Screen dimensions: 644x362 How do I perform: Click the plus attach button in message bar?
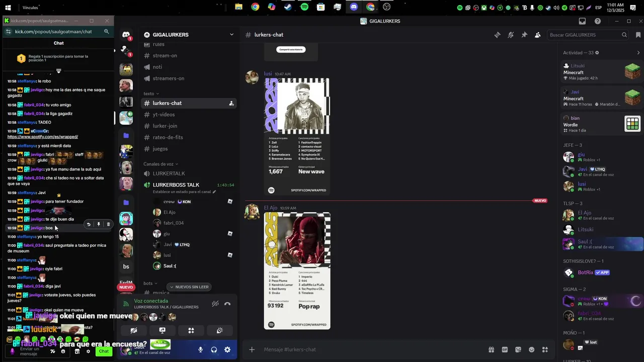tap(252, 349)
